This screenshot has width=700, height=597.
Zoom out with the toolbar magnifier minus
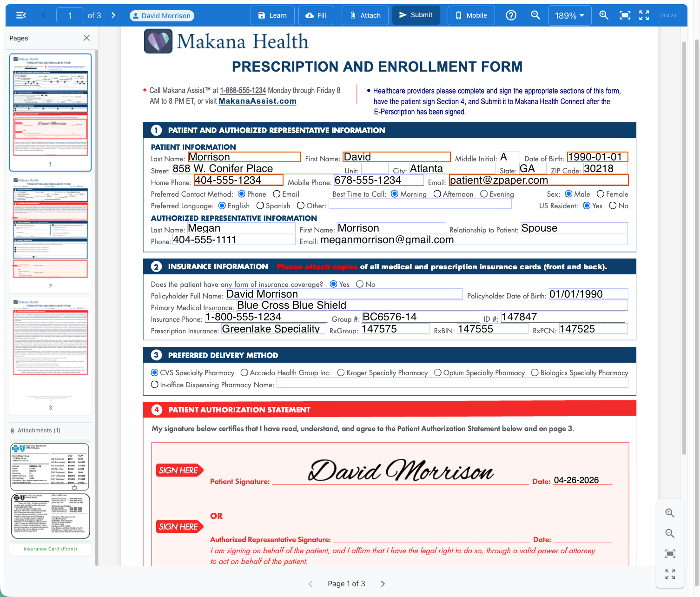535,15
